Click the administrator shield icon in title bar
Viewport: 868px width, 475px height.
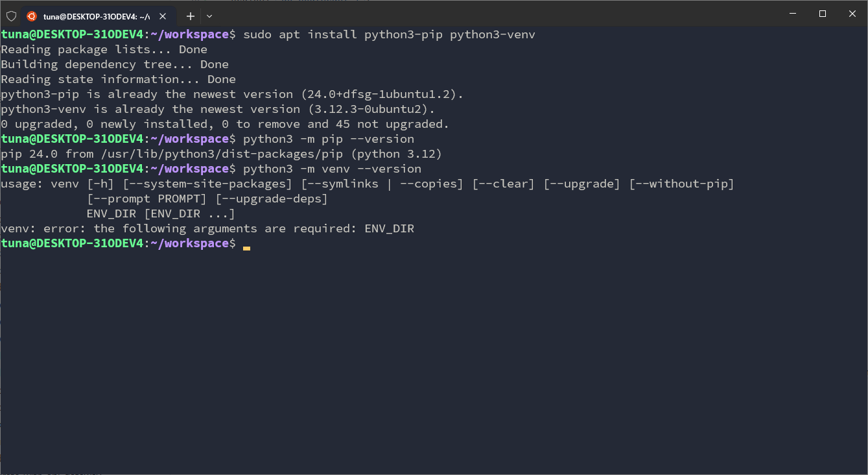pos(11,16)
